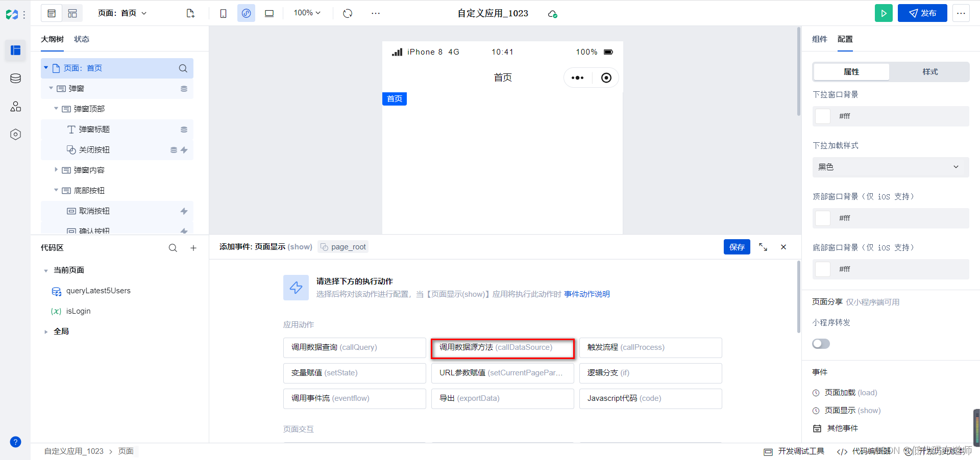Switch to the 大纲树 tab

coord(52,39)
